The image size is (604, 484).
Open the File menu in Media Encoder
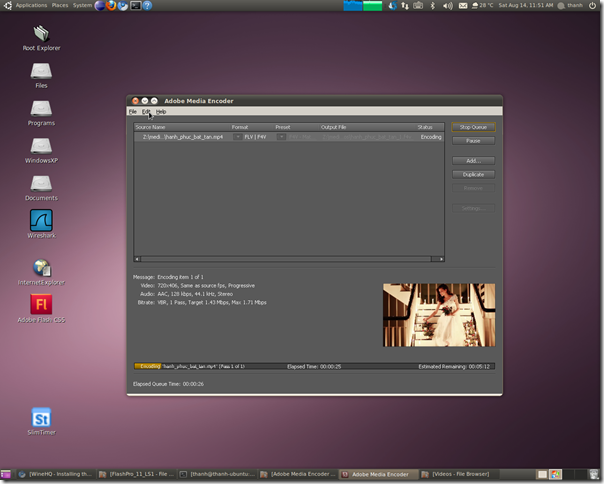pyautogui.click(x=132, y=111)
